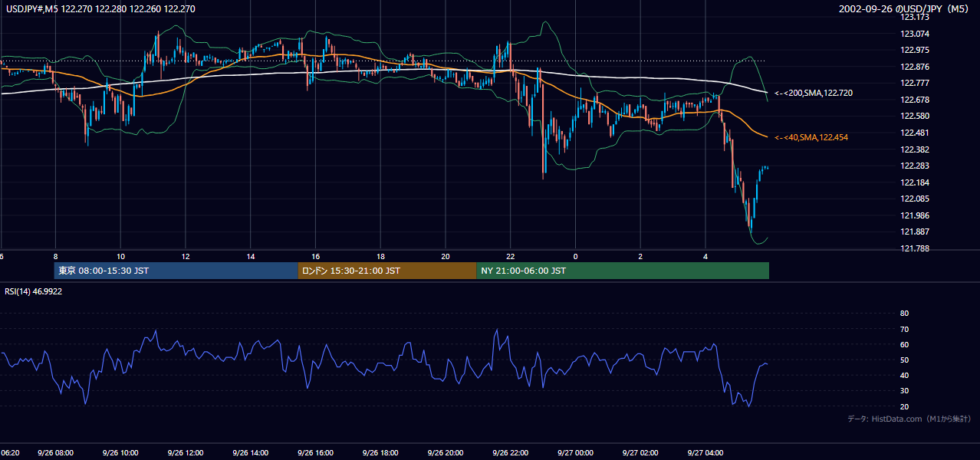This screenshot has width=980, height=460.
Task: Click hour marker 12 under the price chart
Action: click(x=186, y=255)
